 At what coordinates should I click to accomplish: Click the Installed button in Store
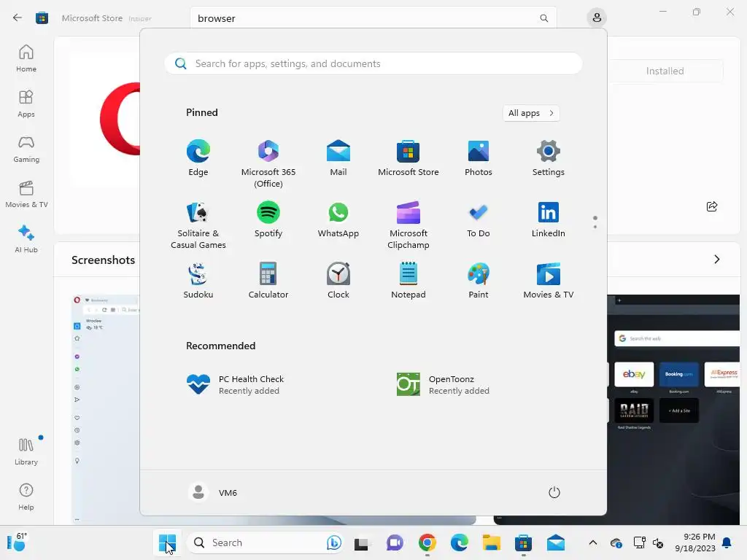click(x=665, y=71)
